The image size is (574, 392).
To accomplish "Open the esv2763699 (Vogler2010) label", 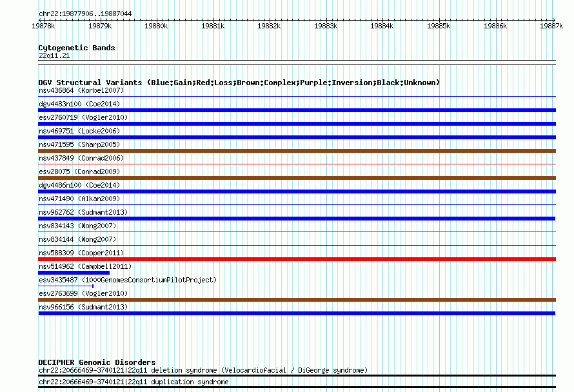I will coord(83,293).
